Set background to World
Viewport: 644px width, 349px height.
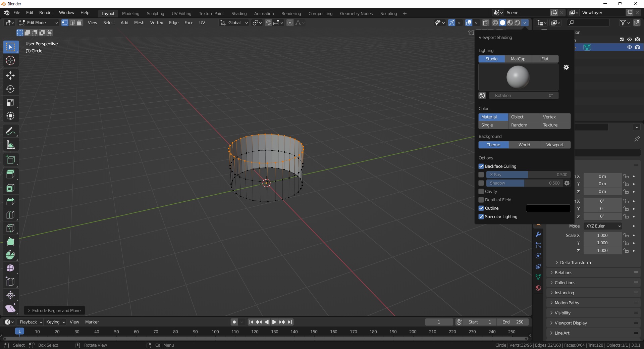(x=524, y=145)
